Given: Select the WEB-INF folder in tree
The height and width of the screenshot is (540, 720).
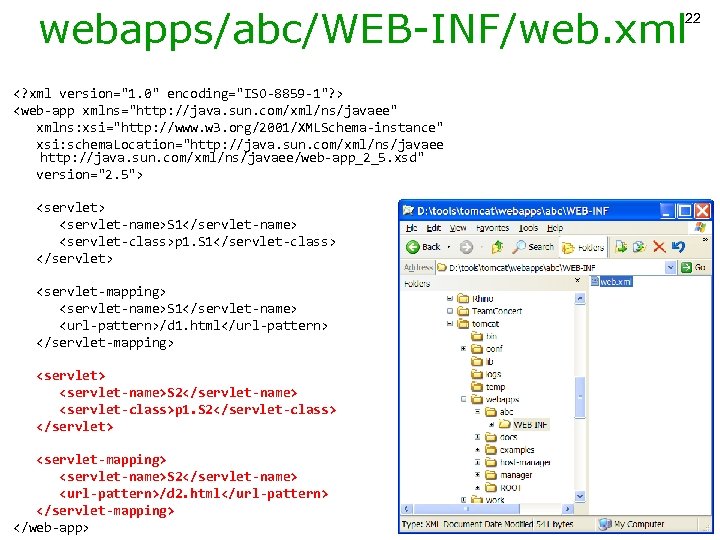Looking at the screenshot, I should point(523,425).
